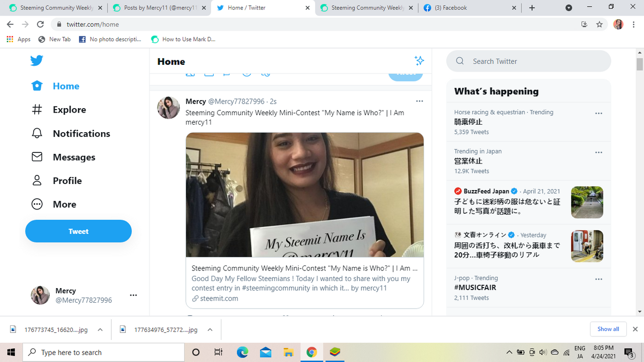Viewport: 644px width, 362px height.
Task: Expand options for 176773745 download
Action: [100, 330]
